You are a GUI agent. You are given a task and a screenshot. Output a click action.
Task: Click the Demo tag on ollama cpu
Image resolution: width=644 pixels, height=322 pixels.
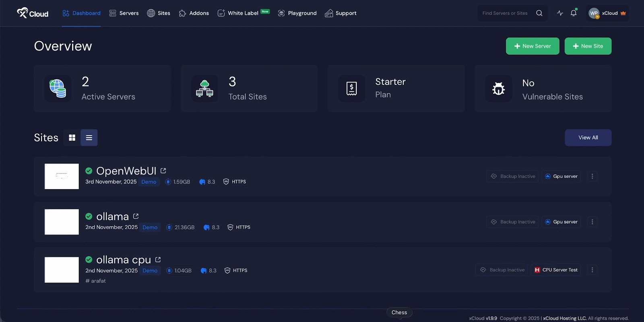[150, 271]
